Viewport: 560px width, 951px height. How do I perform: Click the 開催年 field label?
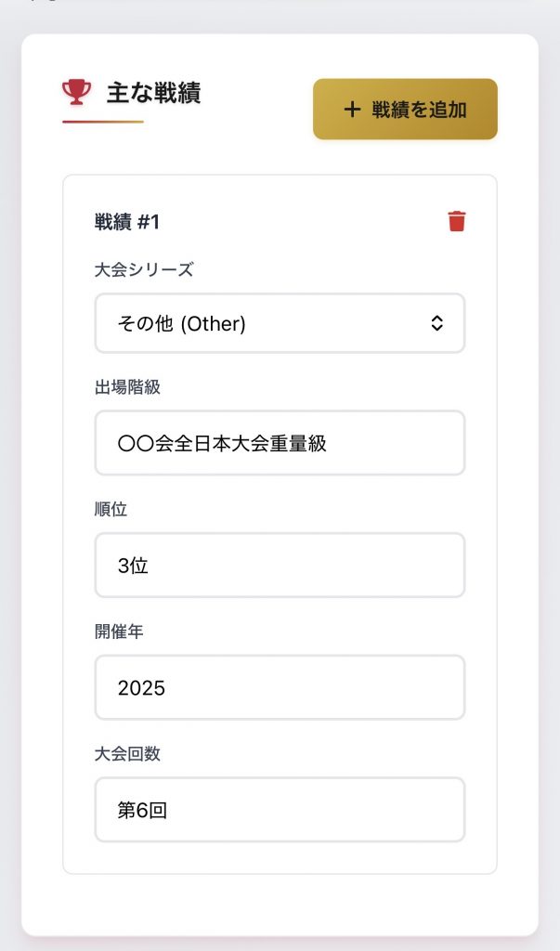pyautogui.click(x=119, y=632)
